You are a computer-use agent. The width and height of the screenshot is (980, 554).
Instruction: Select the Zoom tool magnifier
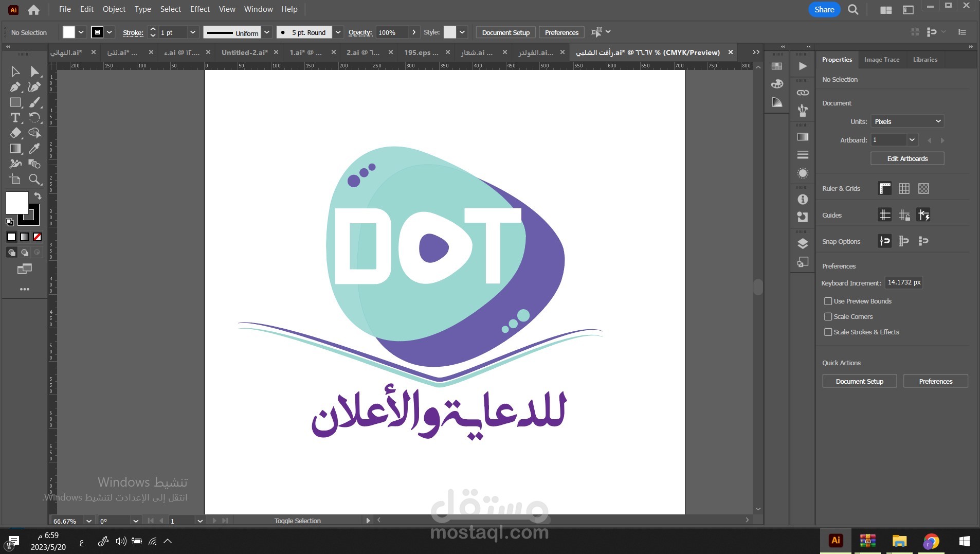(x=34, y=180)
